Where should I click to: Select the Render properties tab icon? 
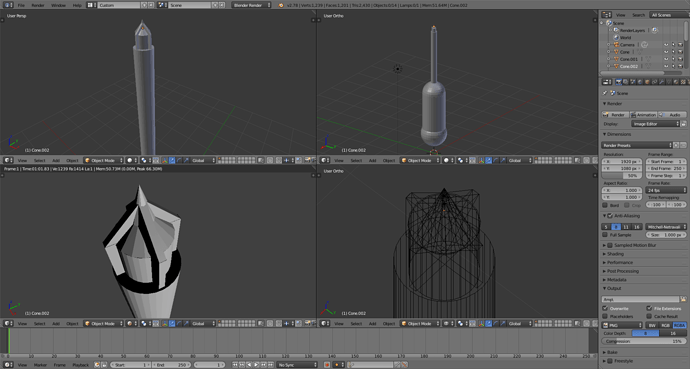tap(618, 82)
